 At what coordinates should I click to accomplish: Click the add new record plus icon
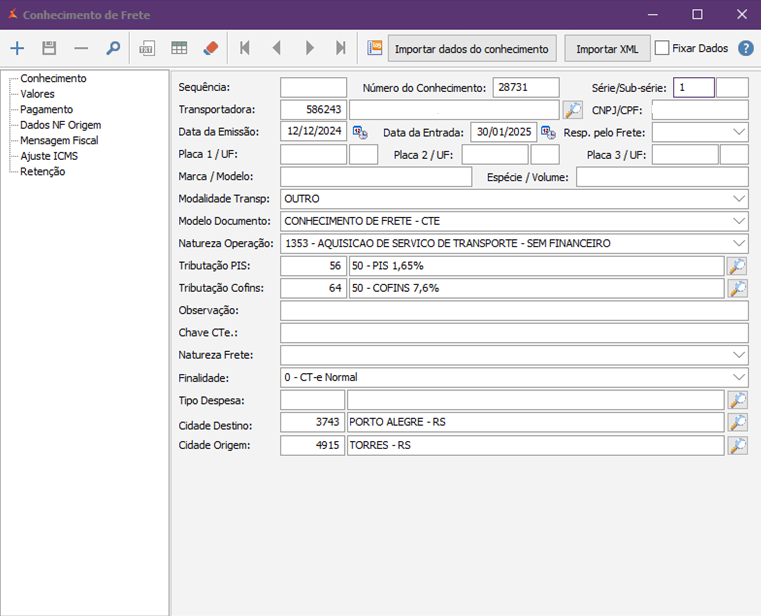17,48
